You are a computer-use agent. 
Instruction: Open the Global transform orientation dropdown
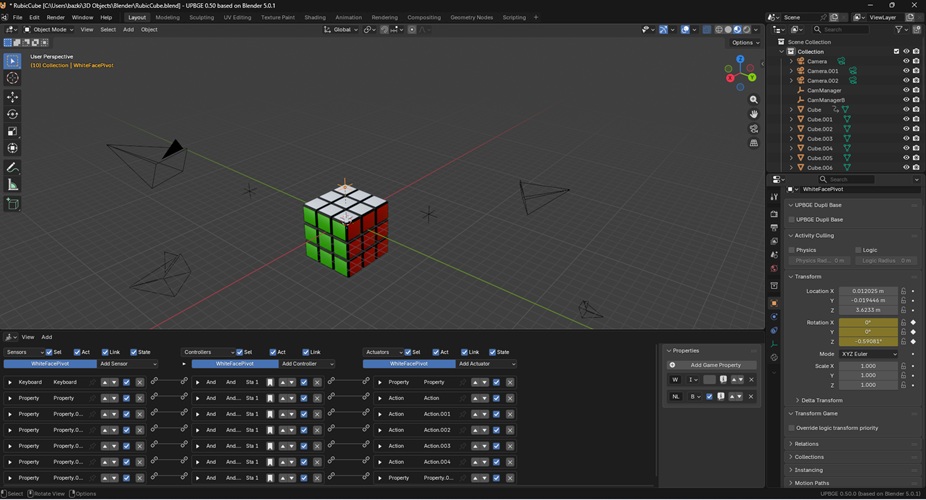341,30
